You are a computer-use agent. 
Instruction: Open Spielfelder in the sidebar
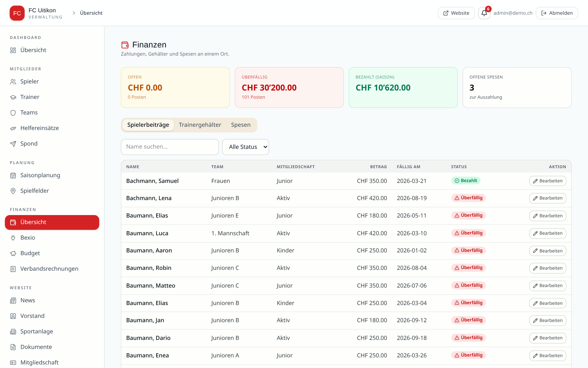(x=52, y=191)
